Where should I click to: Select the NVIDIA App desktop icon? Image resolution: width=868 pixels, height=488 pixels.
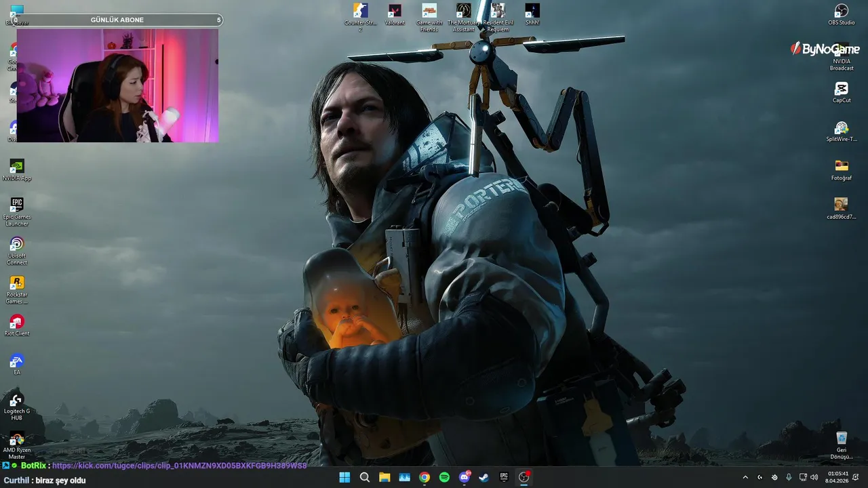(17, 170)
